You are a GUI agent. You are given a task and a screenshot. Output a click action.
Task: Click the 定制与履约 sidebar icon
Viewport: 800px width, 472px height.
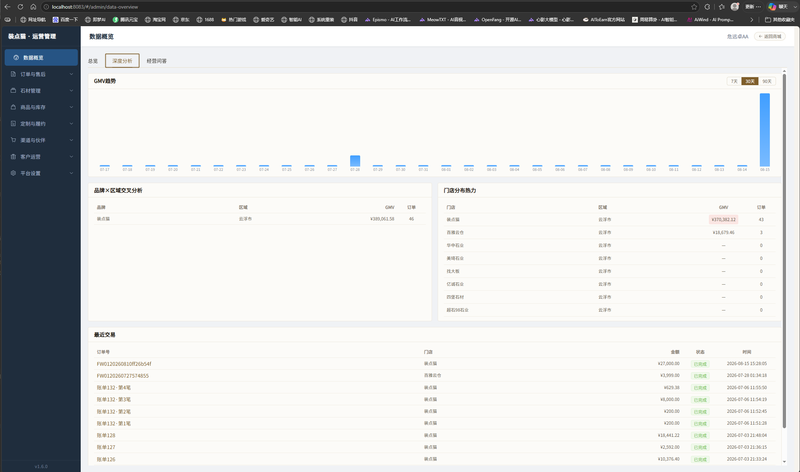click(x=13, y=123)
